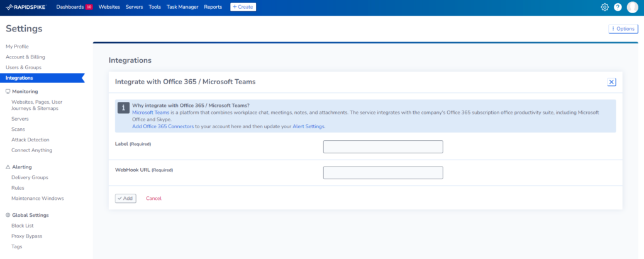
Task: Click the Create button
Action: (243, 7)
